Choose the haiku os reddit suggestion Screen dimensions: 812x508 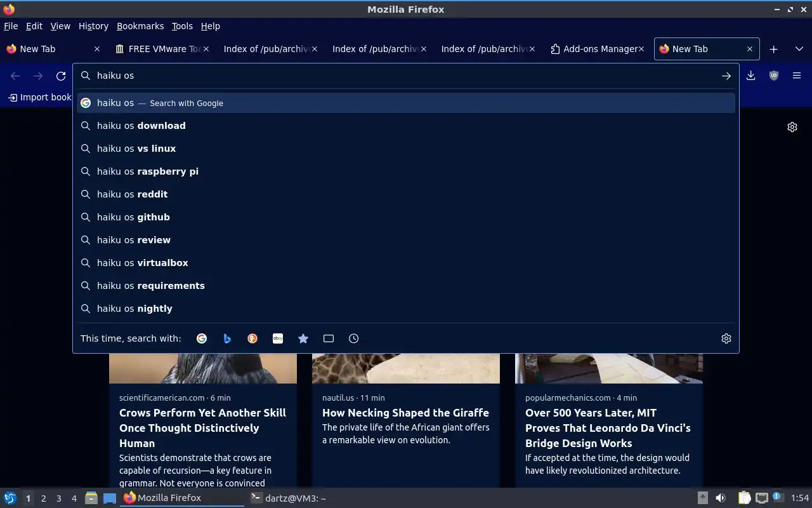pyautogui.click(x=406, y=194)
